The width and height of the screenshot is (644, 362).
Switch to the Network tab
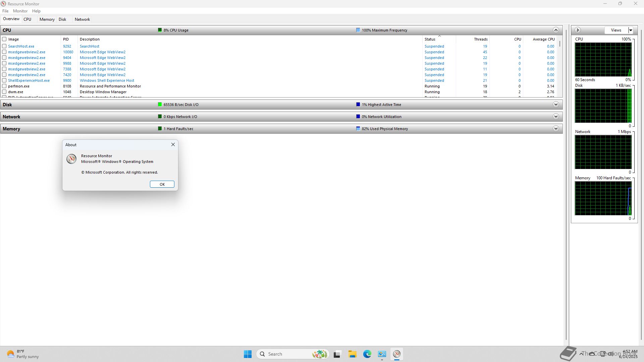pos(82,19)
